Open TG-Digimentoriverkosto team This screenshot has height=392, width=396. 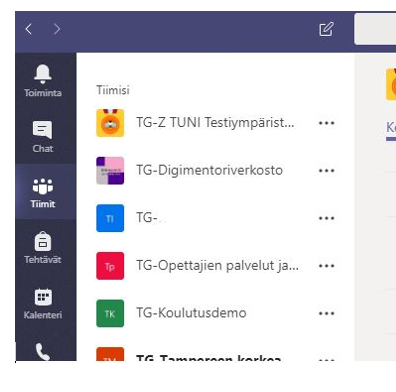(209, 170)
